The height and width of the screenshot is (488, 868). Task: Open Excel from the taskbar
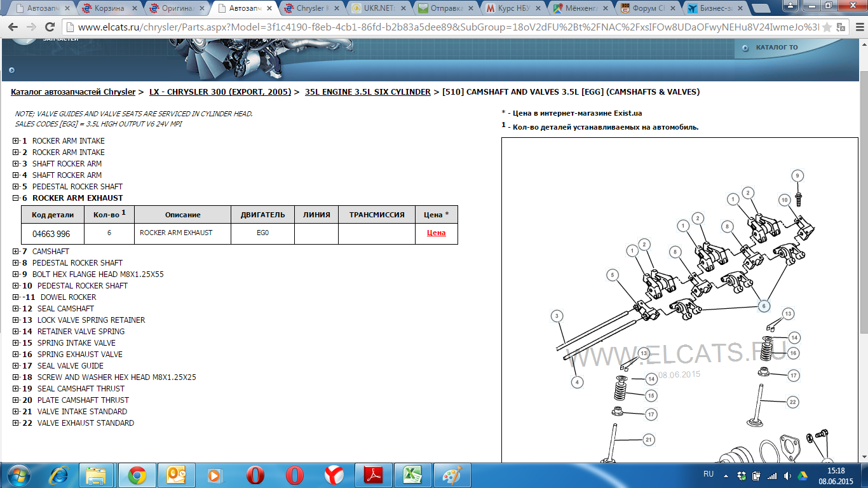(x=412, y=475)
